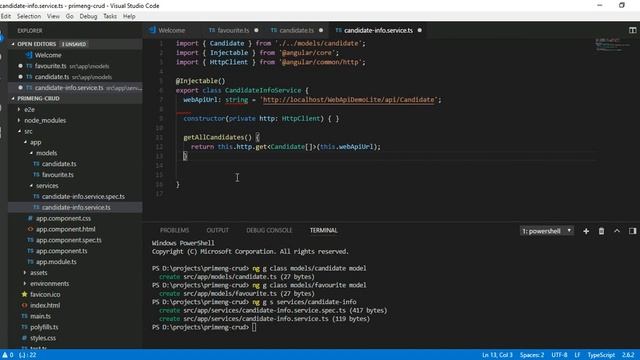This screenshot has width=640, height=360.
Task: Switch to the Welcome editor tab
Action: coord(171,30)
